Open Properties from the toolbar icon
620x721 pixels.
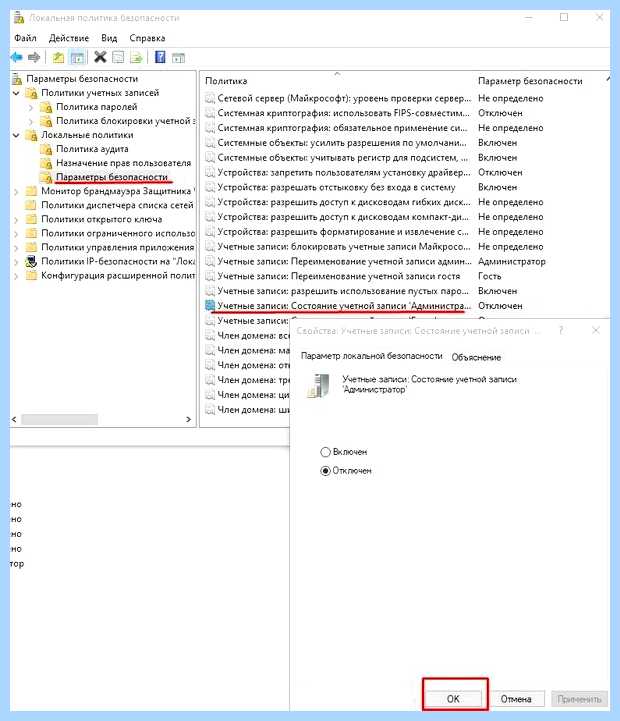click(x=118, y=57)
